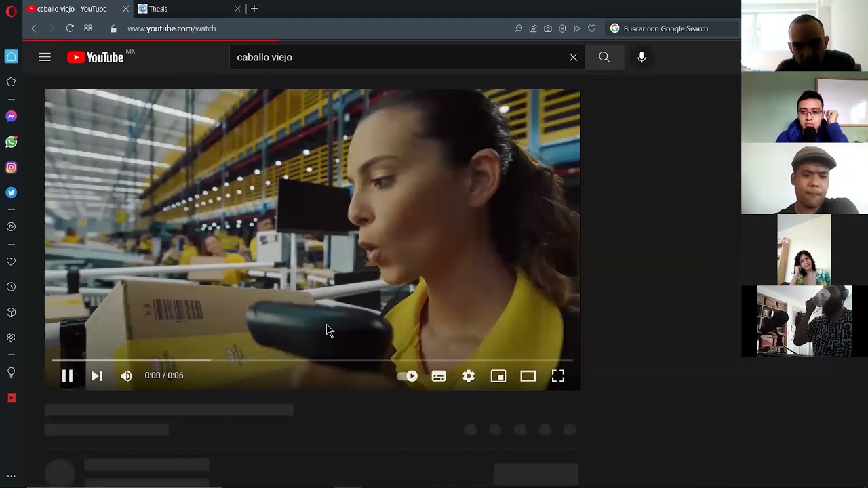Open Twitter in the Opera sidebar

tap(11, 192)
